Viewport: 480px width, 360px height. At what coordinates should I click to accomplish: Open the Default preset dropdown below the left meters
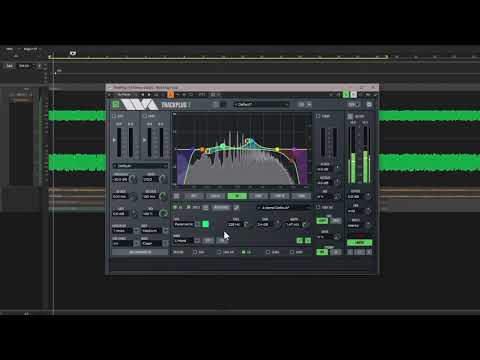(x=140, y=166)
